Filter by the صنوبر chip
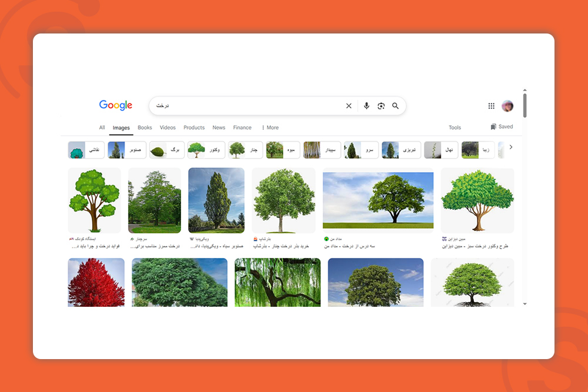Viewport: 588px width, 392px height. 127,150
